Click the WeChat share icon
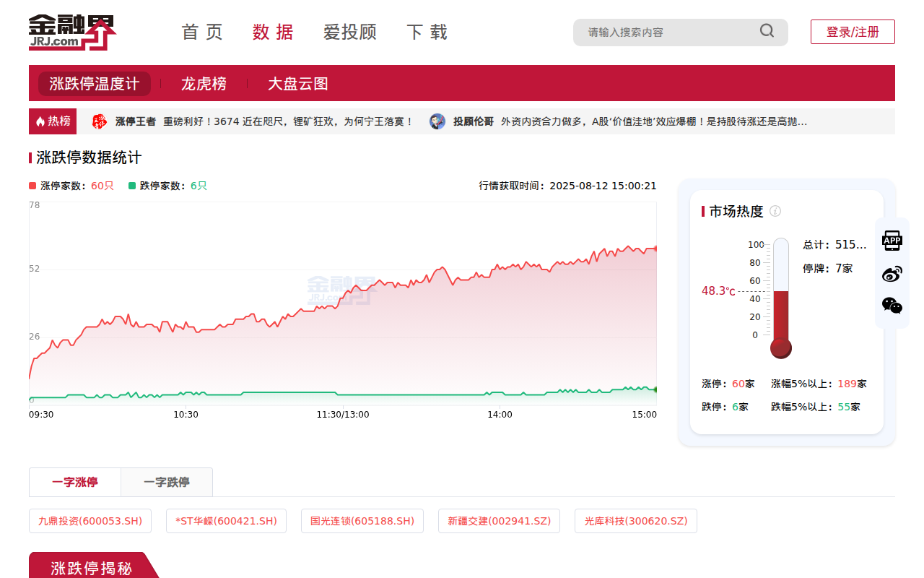This screenshot has height=578, width=924. 892,306
